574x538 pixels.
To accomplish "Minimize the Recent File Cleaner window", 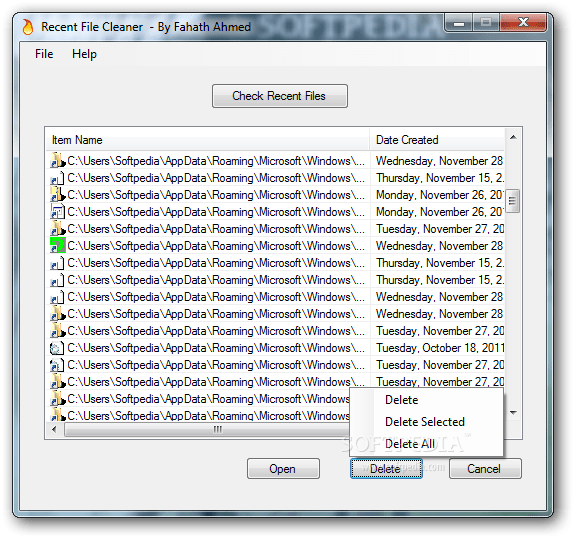I will pos(458,23).
